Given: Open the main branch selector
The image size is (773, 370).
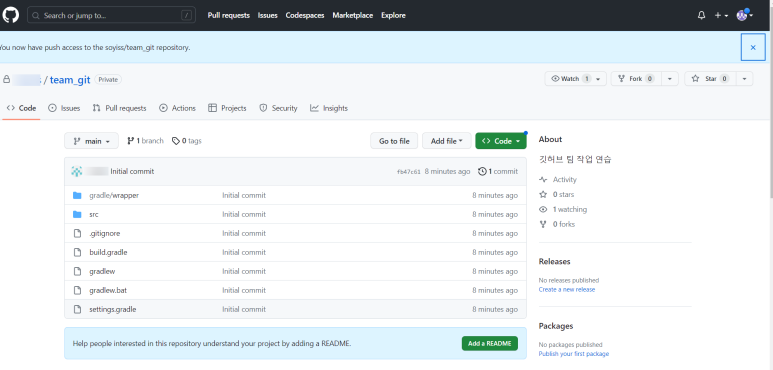Looking at the screenshot, I should pyautogui.click(x=91, y=141).
